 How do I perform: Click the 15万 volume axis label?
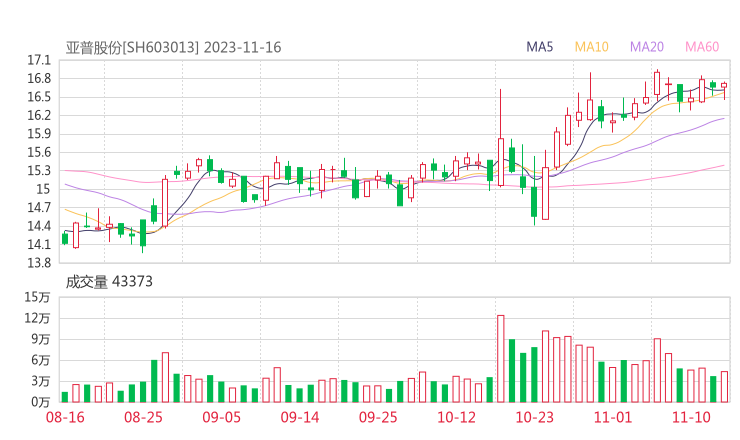[x=37, y=297]
